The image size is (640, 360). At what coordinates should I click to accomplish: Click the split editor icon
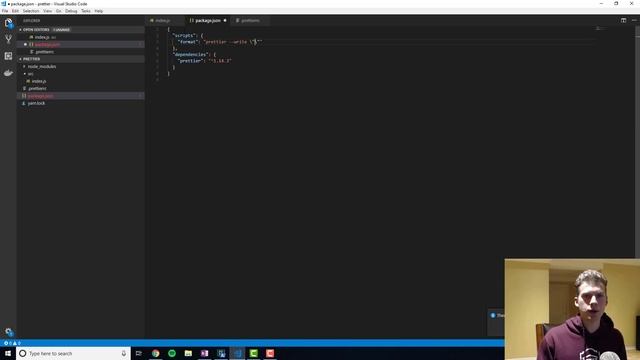(x=623, y=20)
